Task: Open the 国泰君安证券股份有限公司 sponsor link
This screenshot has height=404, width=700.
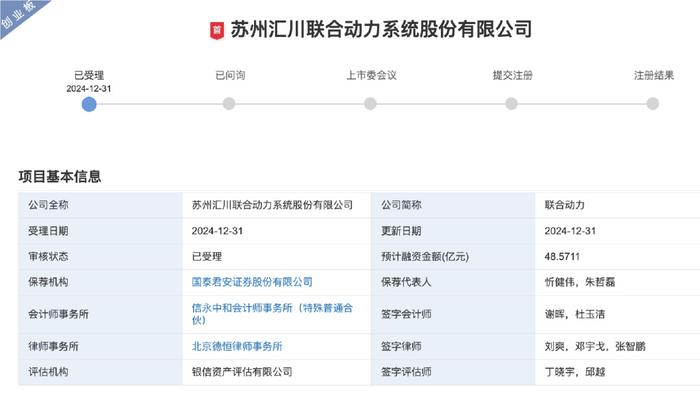Action: point(252,282)
